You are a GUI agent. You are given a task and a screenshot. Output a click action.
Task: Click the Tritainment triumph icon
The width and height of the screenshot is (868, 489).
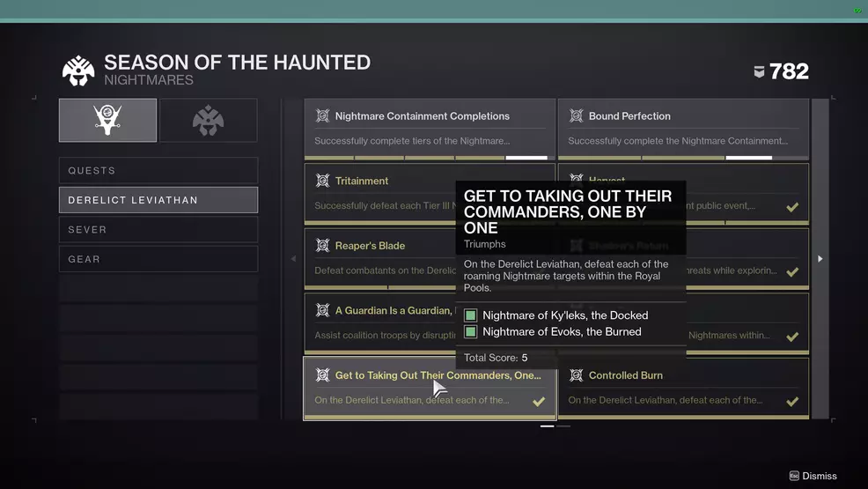(322, 181)
